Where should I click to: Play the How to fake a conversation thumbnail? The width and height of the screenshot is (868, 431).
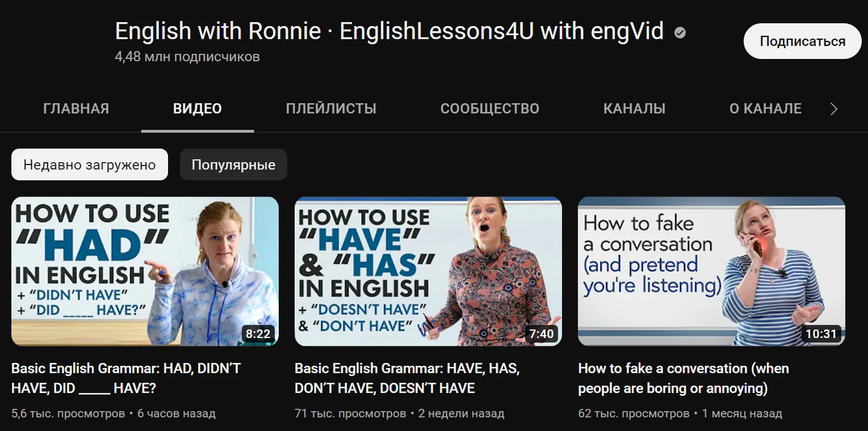(711, 271)
